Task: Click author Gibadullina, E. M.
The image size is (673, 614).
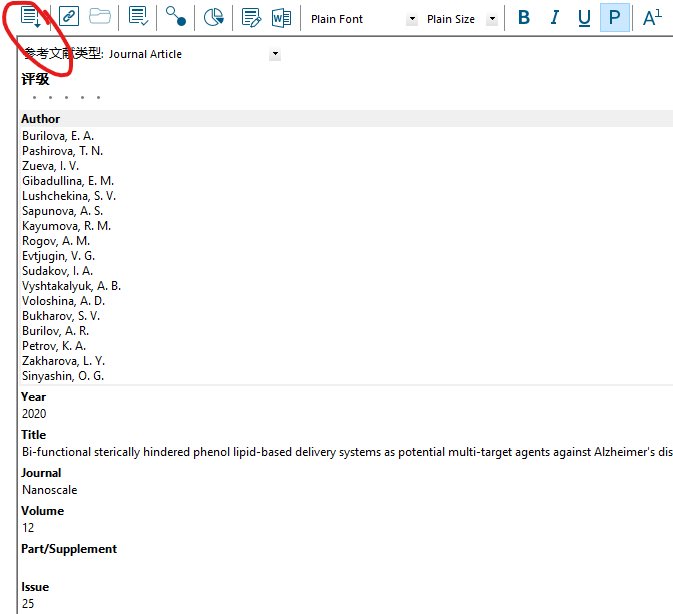Action: click(x=68, y=181)
